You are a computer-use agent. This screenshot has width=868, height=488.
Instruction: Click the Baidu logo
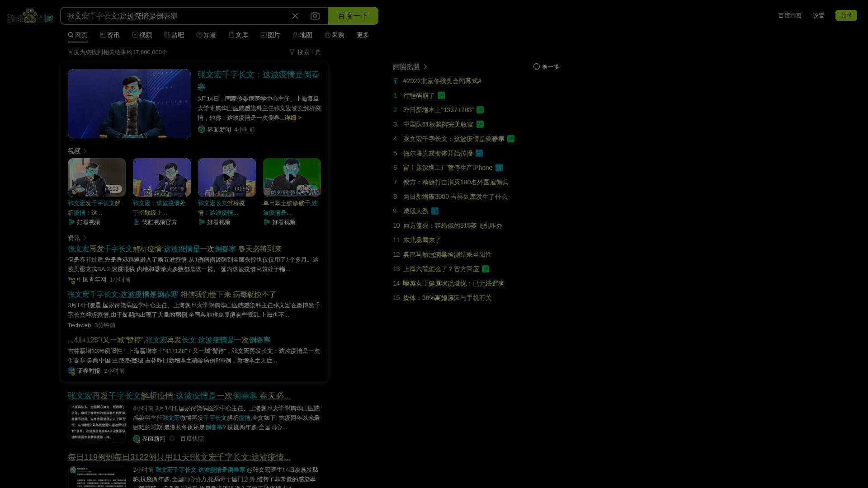pos(30,16)
